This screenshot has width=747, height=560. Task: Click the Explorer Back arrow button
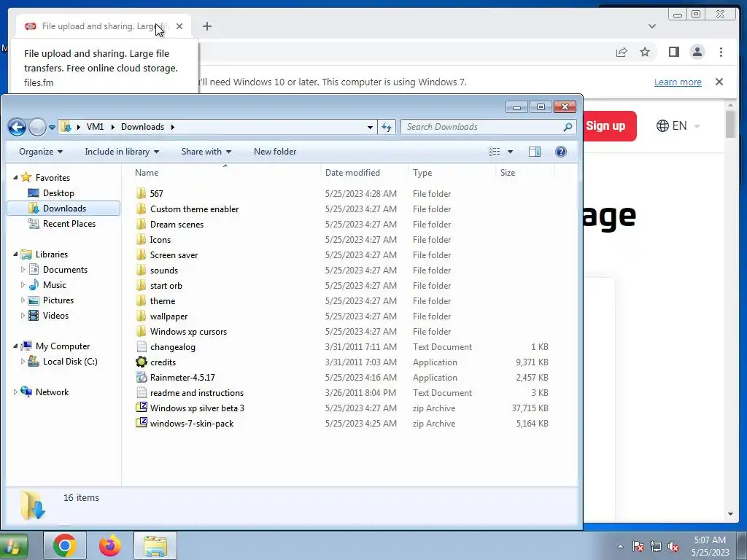point(18,127)
